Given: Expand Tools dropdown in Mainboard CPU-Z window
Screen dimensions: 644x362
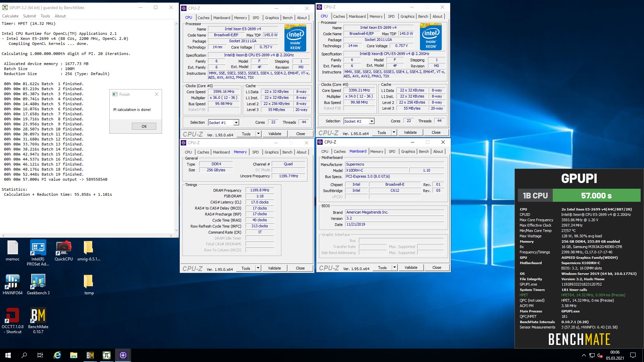Looking at the screenshot, I should (394, 267).
